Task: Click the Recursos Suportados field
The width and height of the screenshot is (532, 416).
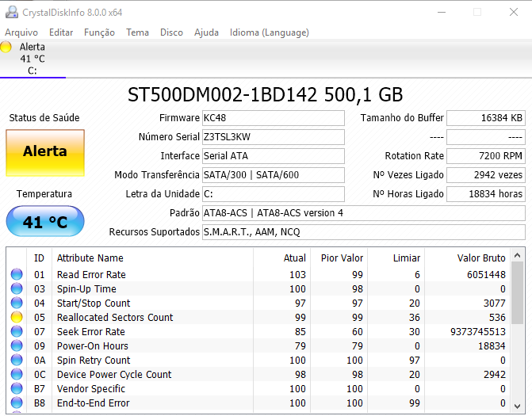Action: [364, 232]
